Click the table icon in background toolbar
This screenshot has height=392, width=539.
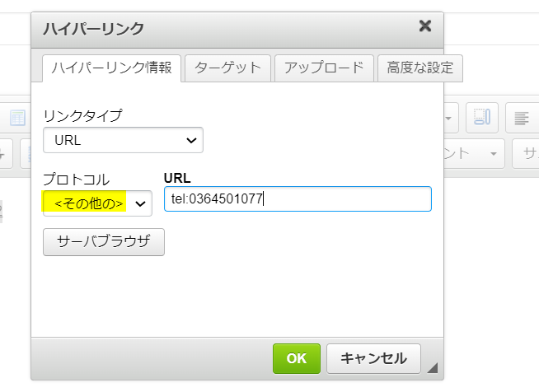point(17,119)
